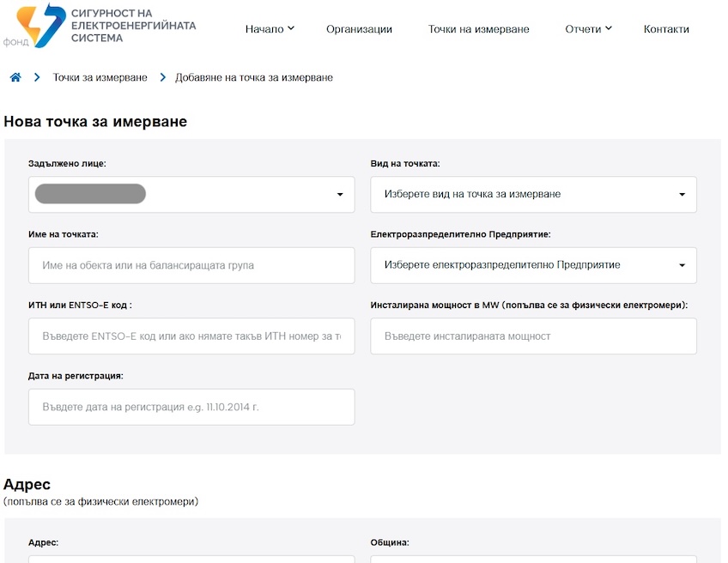Click the chevron next to Начало menu
The image size is (728, 563).
pyautogui.click(x=289, y=28)
